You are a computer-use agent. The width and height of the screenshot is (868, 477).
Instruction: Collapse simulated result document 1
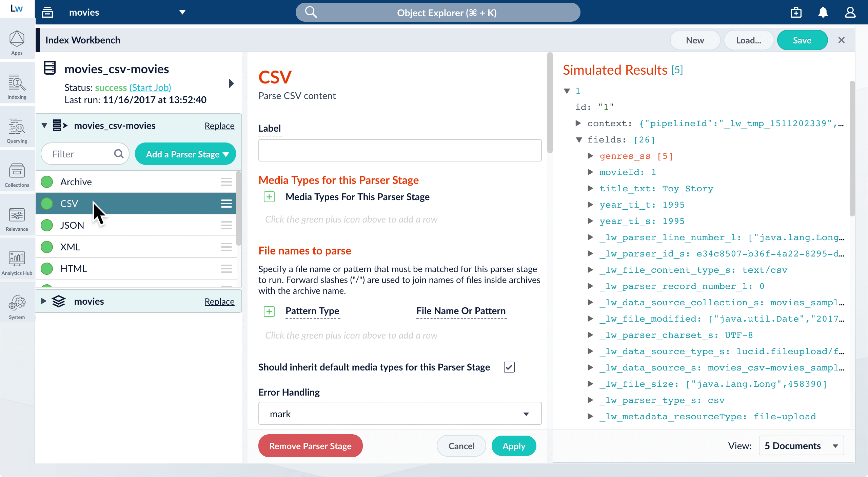[567, 91]
